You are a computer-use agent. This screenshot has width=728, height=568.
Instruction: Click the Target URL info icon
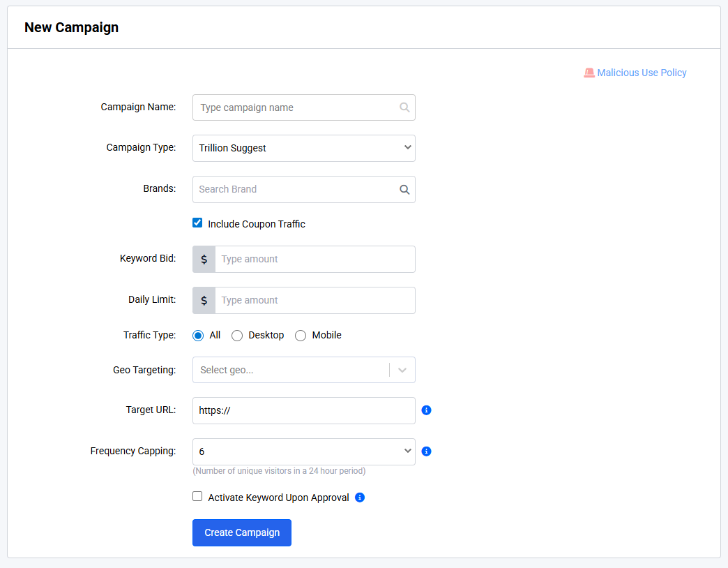427,410
